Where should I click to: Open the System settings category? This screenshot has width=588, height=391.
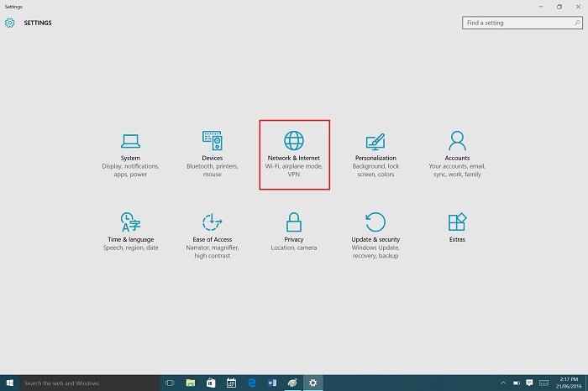click(130, 155)
